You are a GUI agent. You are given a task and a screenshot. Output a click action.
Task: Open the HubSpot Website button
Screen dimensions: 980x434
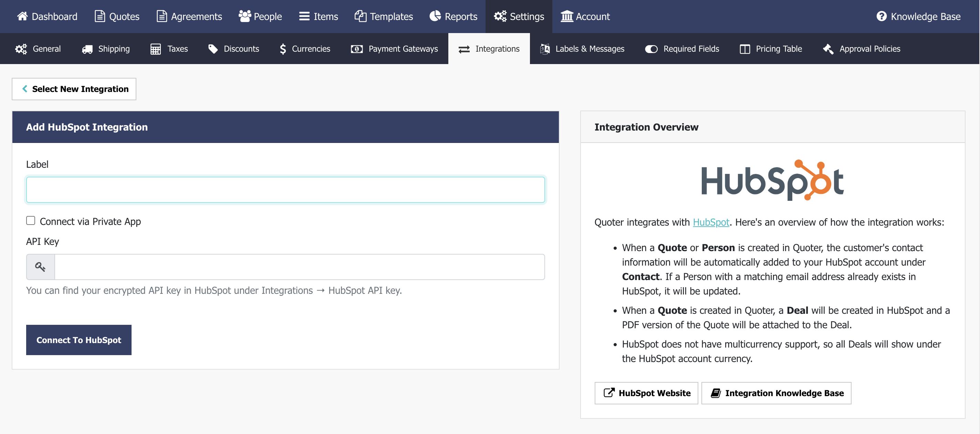[646, 393]
